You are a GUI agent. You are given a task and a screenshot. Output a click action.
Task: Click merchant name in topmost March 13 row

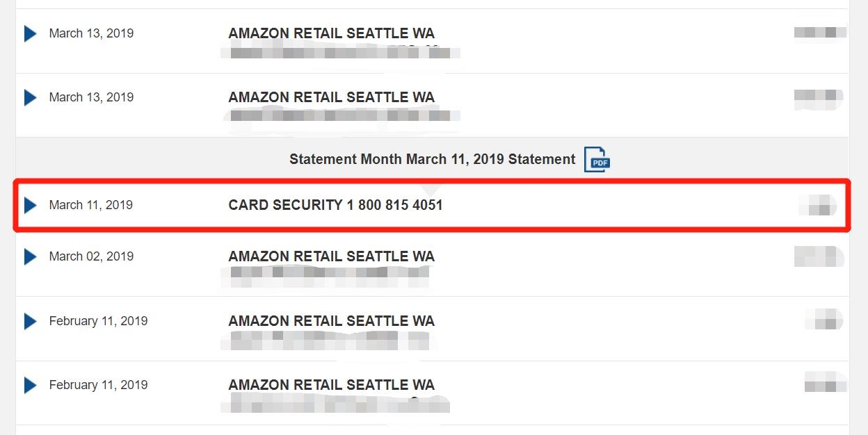pos(332,33)
